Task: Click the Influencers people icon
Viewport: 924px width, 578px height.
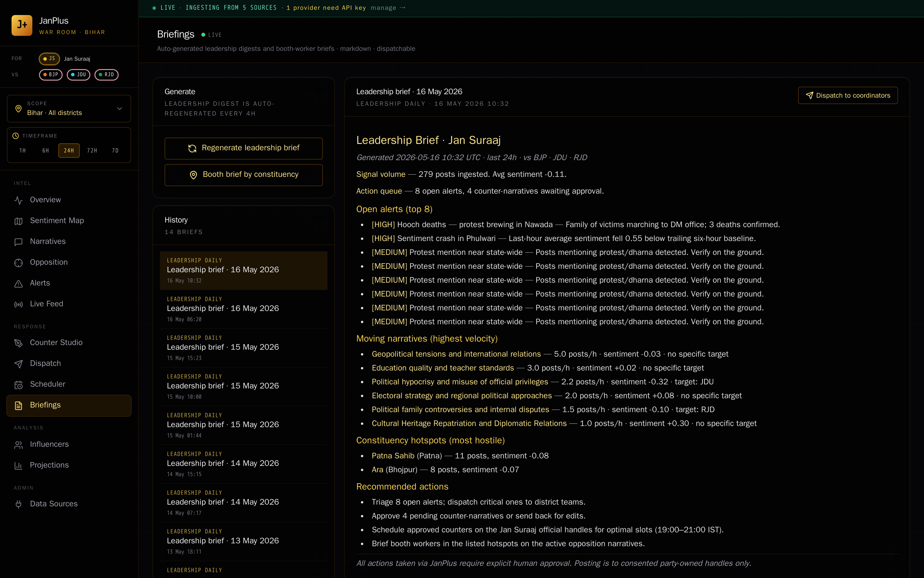Action: 18,444
